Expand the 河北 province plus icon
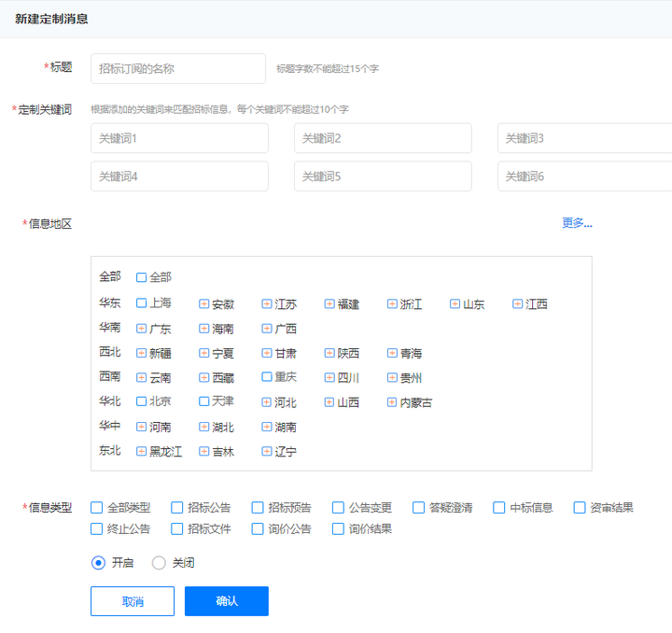The height and width of the screenshot is (633, 672). point(267,402)
